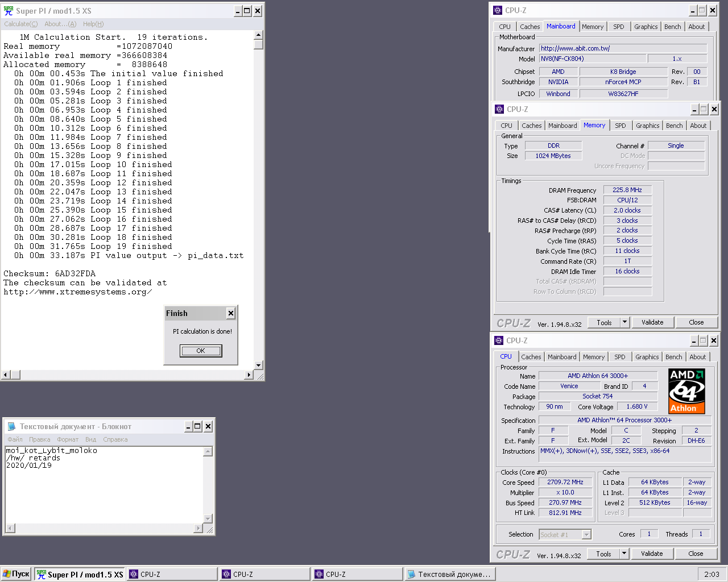Select Graphics tab in Memory CPU-Z window
This screenshot has height=582, width=728.
coord(647,126)
